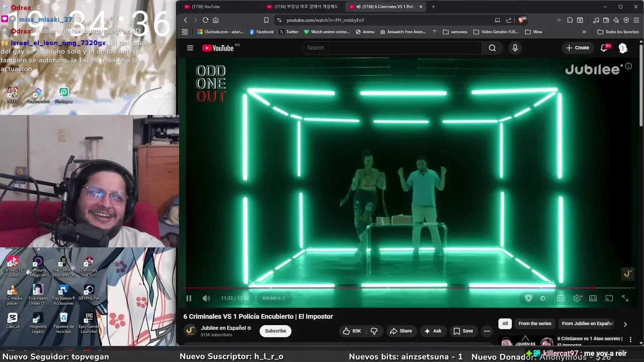This screenshot has width=644, height=362.
Task: Start voice search with the microphone
Action: click(x=515, y=48)
